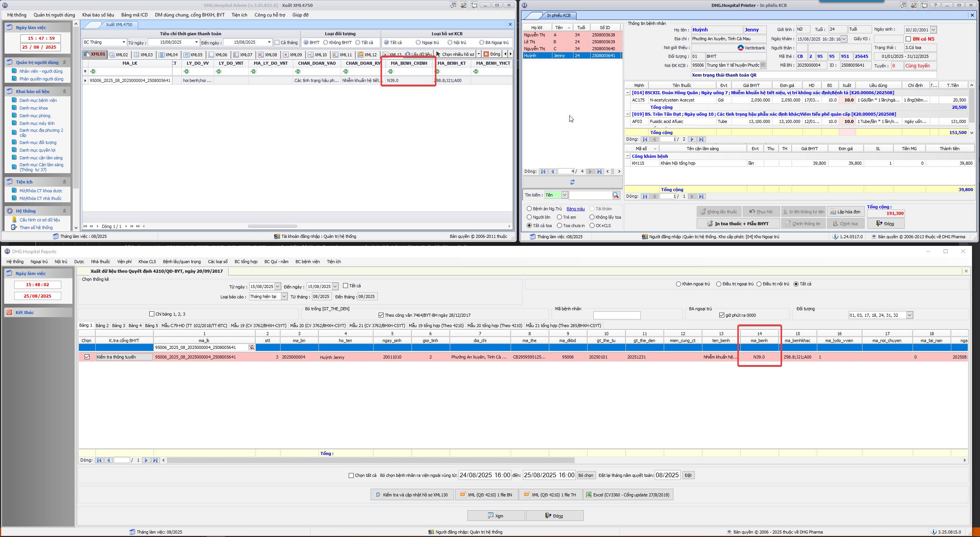This screenshot has width=980, height=537.
Task: Click the search magnifier icon next to Tìm kiếm
Action: (615, 195)
